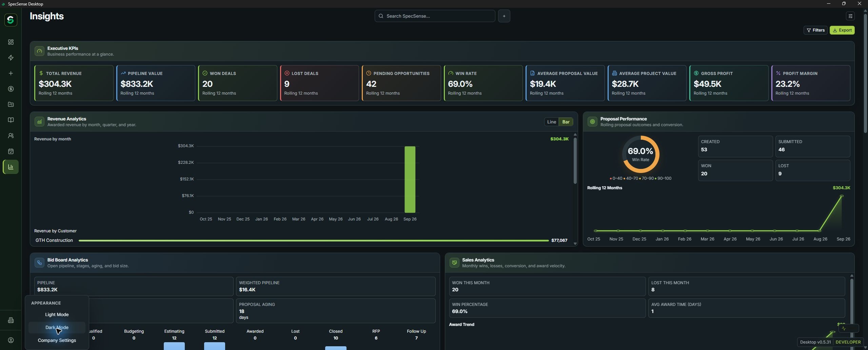
Task: Click the Proposal Performance target icon
Action: point(592,121)
